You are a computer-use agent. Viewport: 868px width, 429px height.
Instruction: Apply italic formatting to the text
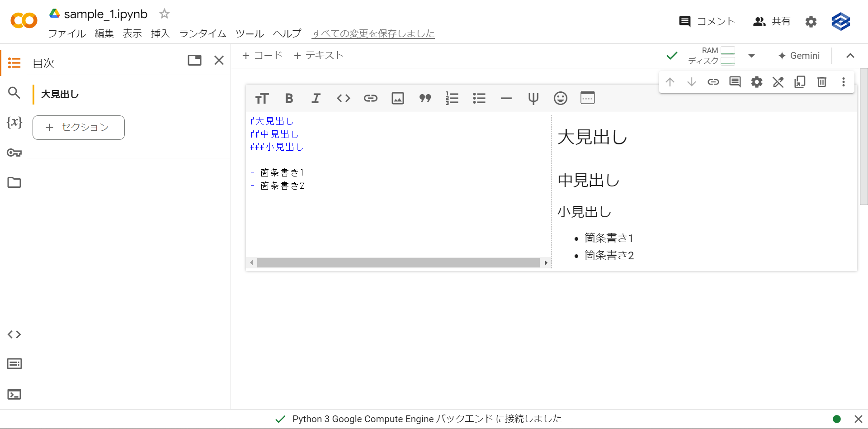pos(316,98)
